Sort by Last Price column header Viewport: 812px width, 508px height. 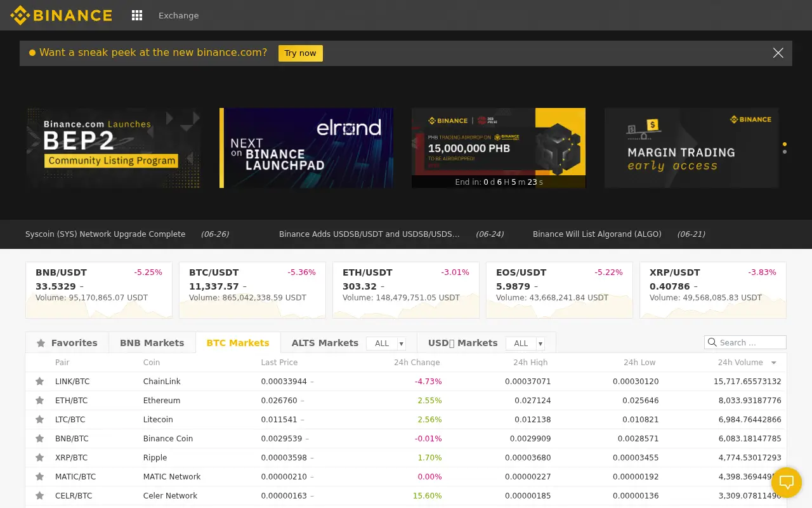pos(279,363)
